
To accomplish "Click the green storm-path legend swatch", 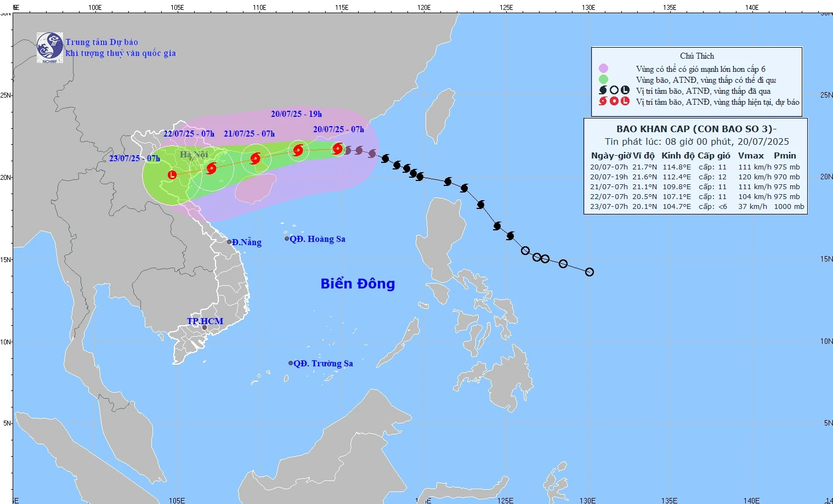I will coord(603,80).
